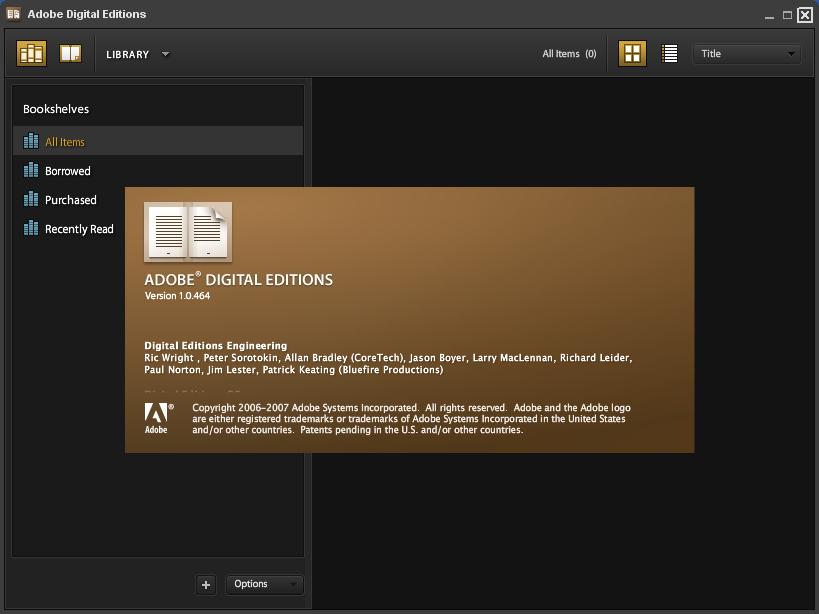The image size is (819, 614).
Task: Click the Adobe logo in About box
Action: [159, 418]
